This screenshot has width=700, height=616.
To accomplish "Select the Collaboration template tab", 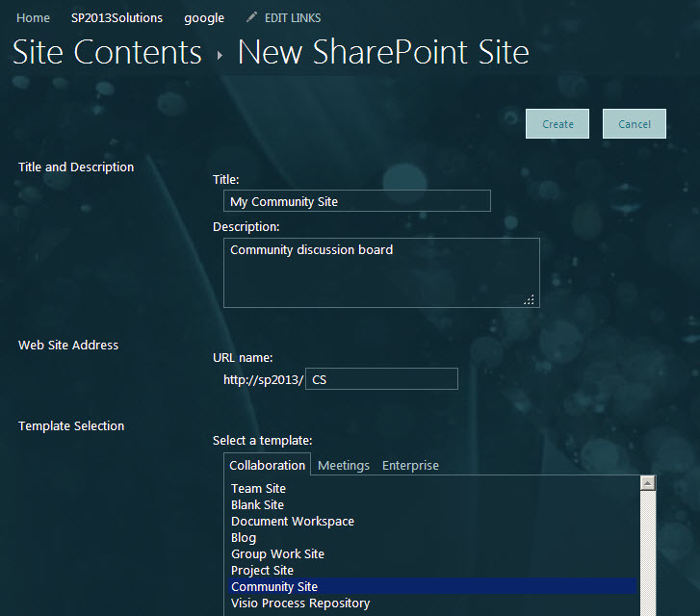I will [x=267, y=465].
